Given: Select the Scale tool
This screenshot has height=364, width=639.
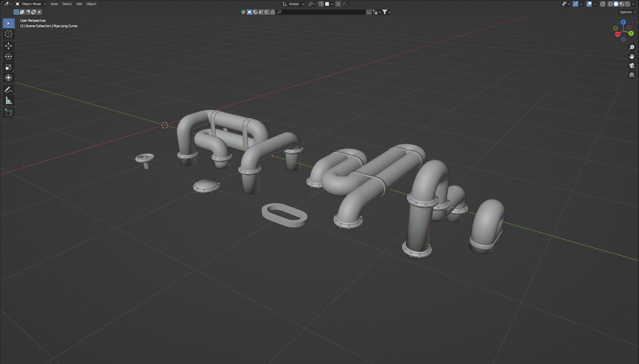Looking at the screenshot, I should (x=8, y=67).
